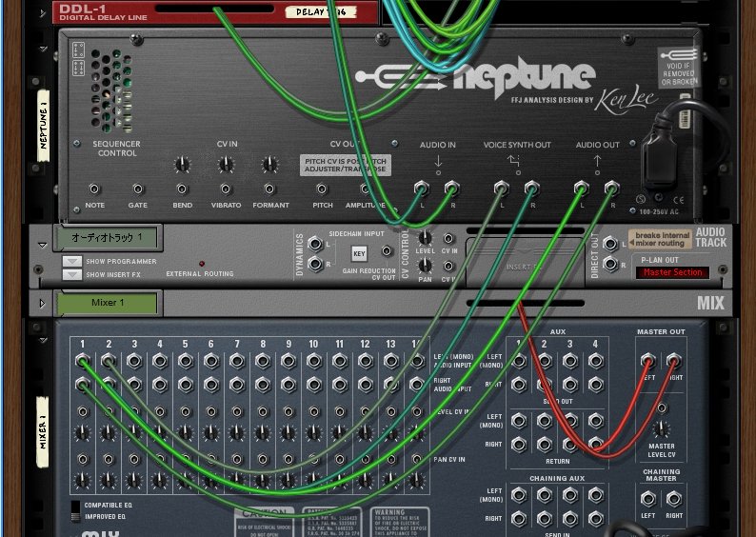Click Voice Synth Out left jack
The image size is (756, 537).
coord(502,188)
